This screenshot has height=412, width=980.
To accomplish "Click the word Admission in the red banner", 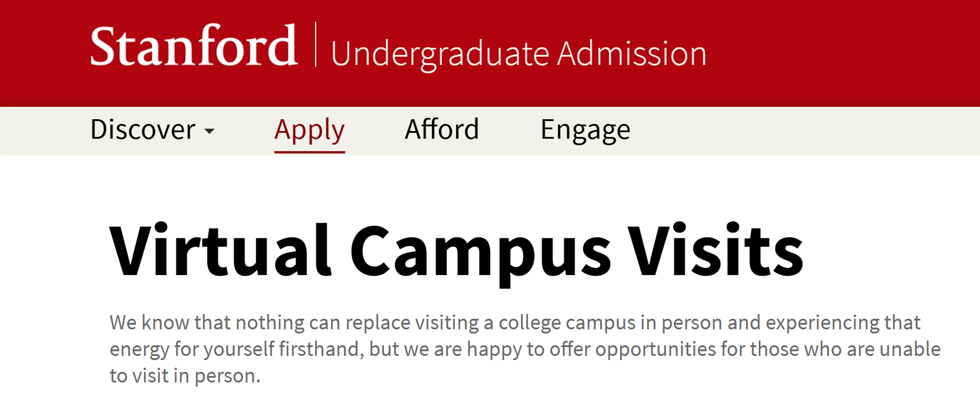I will point(632,54).
